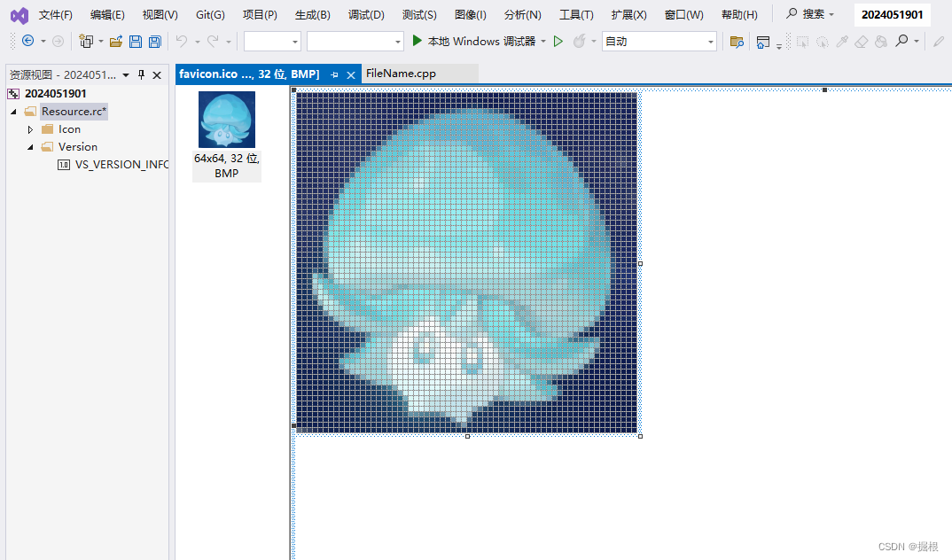Open the Redo history dropdown arrow
This screenshot has height=560, width=952.
click(x=229, y=42)
